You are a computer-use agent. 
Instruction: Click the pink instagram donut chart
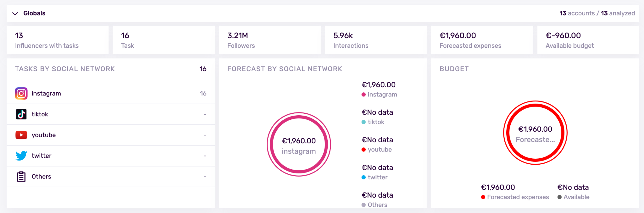point(299,117)
